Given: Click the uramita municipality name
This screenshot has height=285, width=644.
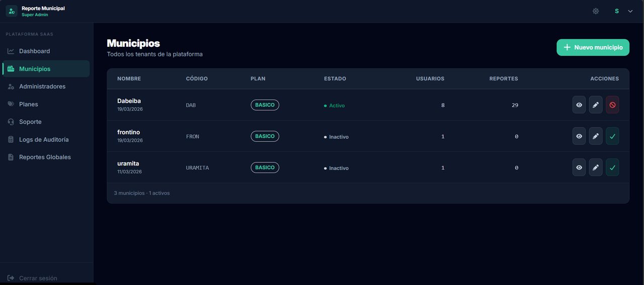Looking at the screenshot, I should point(128,163).
